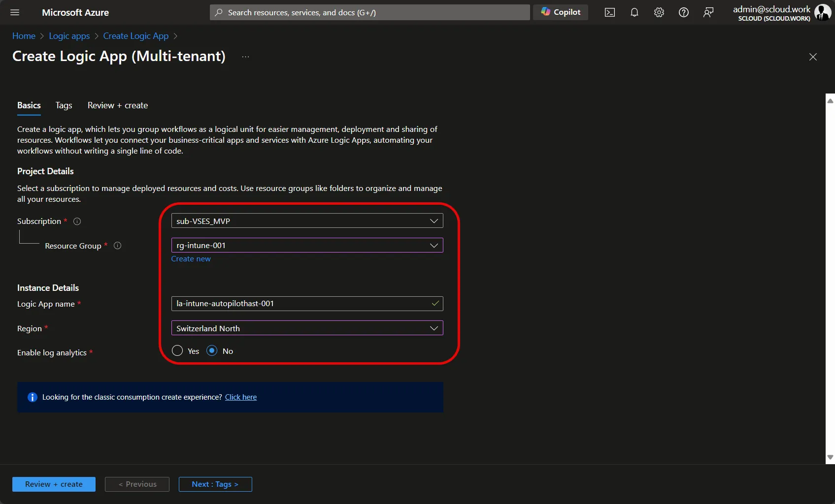The width and height of the screenshot is (835, 504).
Task: Switch to the Tags tab
Action: click(64, 105)
